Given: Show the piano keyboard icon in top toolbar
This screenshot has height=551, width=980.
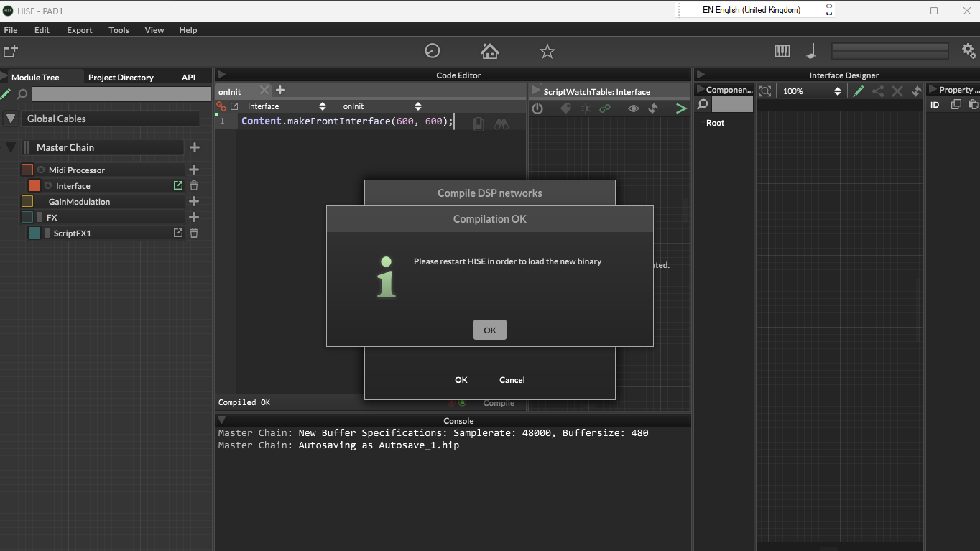Looking at the screenshot, I should pos(782,51).
